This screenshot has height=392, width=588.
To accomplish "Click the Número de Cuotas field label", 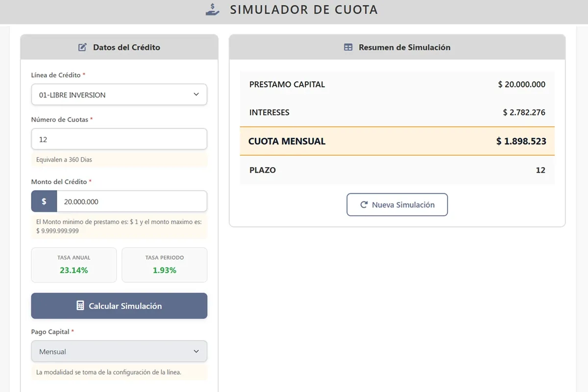I will 62,120.
